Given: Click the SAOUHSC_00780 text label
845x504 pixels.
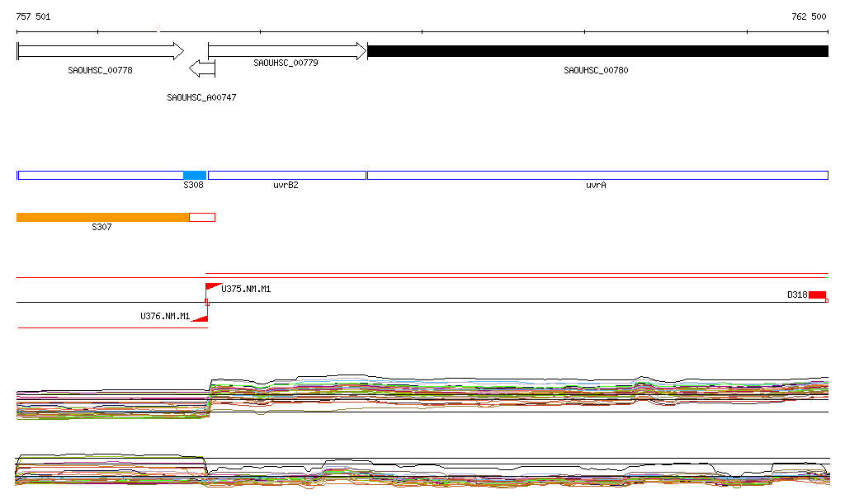Looking at the screenshot, I should [x=596, y=71].
